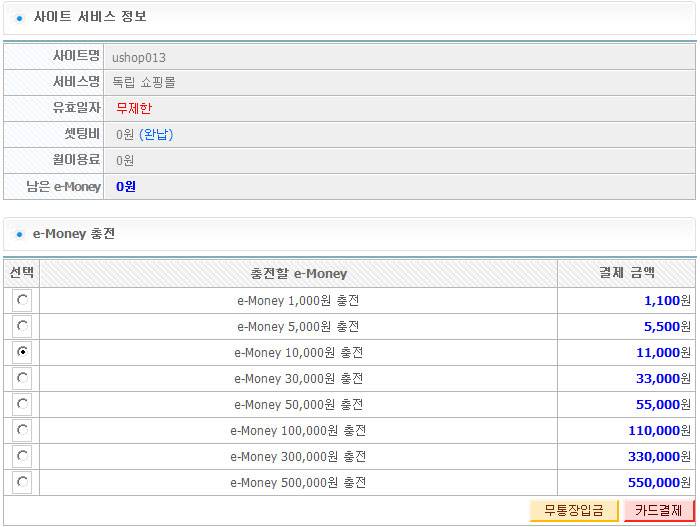Select the e-Money 500,000원 충전 radio button

pos(22,481)
